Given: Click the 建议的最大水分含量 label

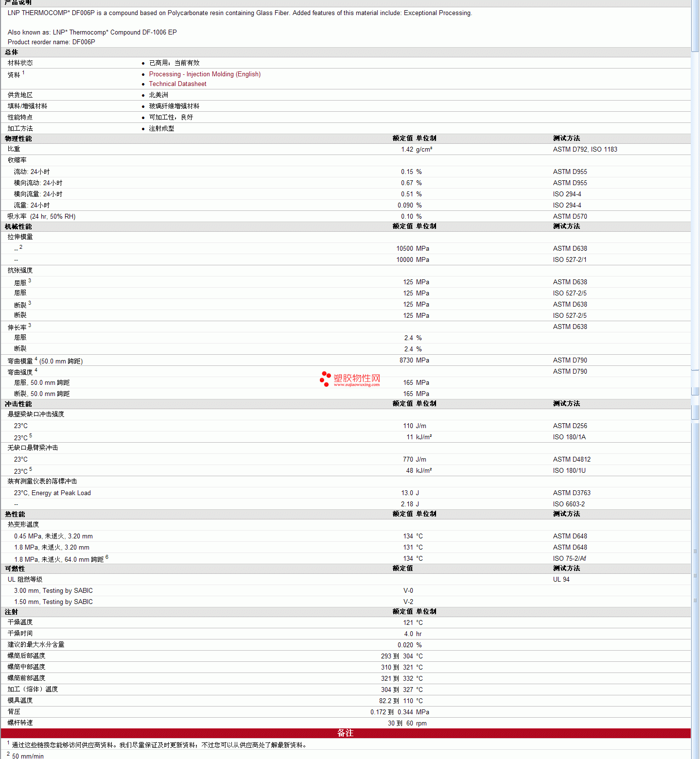Looking at the screenshot, I should click(x=36, y=645).
